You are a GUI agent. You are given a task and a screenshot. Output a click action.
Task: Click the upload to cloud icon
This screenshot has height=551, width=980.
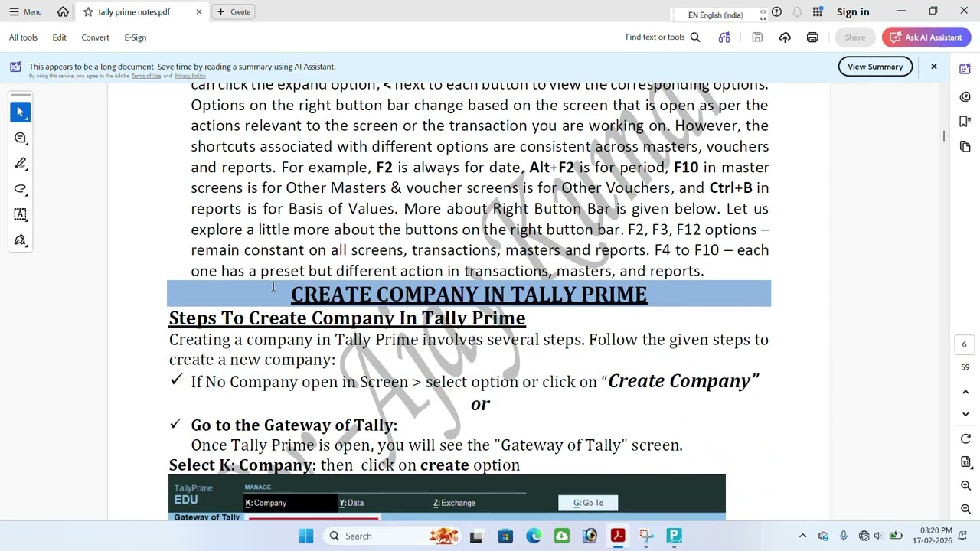[x=785, y=37]
